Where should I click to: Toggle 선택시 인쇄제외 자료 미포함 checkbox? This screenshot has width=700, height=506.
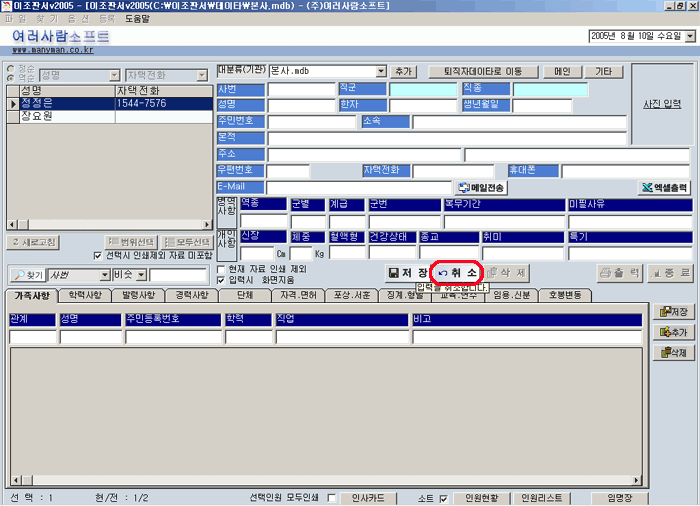(98, 255)
